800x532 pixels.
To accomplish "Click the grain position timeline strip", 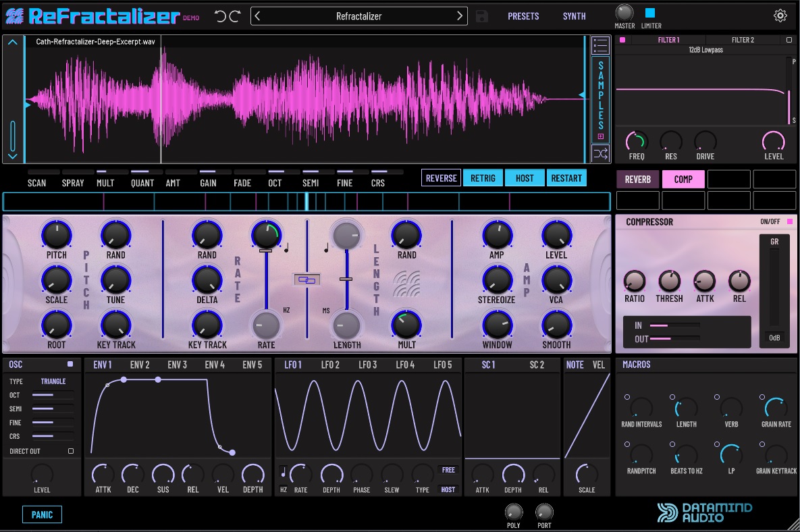I will (306, 202).
